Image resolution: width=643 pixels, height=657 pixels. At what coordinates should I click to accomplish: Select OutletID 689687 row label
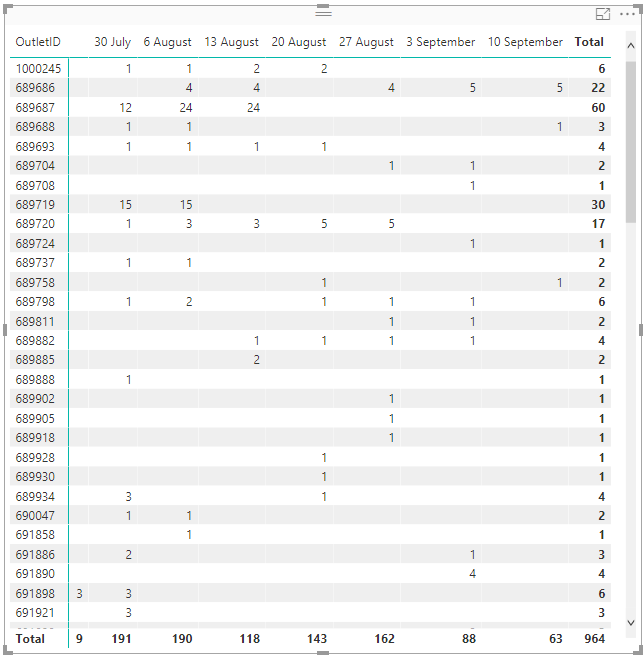click(x=35, y=108)
